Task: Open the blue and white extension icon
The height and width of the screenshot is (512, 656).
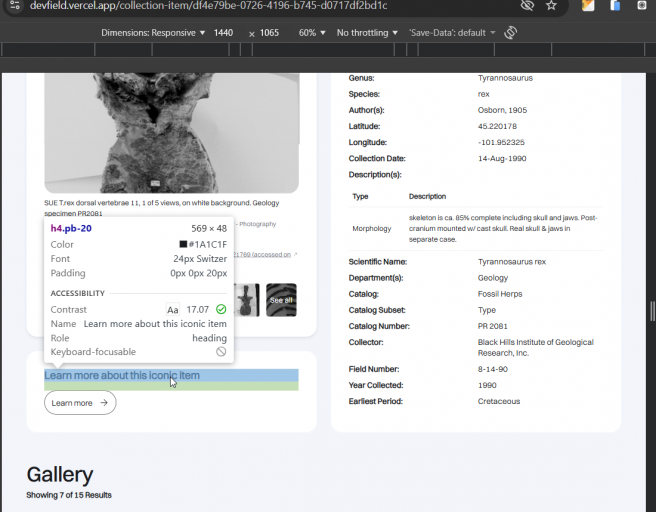Action: pos(615,5)
